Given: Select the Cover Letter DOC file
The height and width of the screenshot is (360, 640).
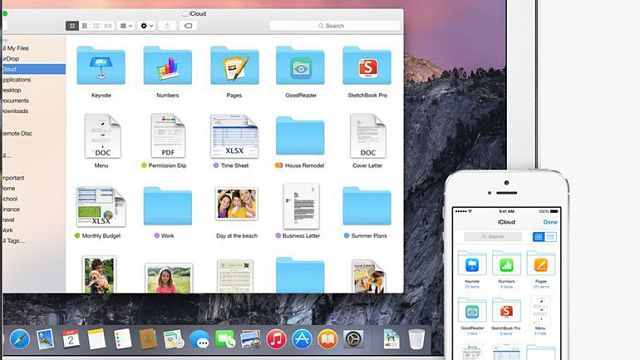Looking at the screenshot, I should coord(367,136).
